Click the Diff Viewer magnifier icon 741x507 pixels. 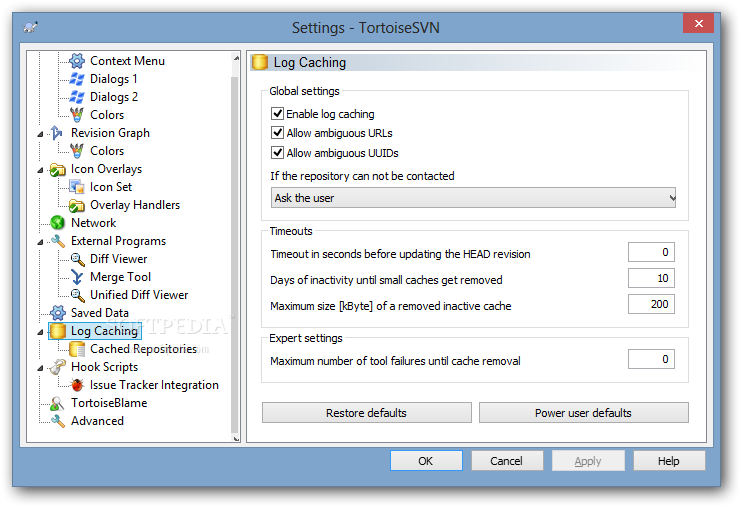point(77,259)
